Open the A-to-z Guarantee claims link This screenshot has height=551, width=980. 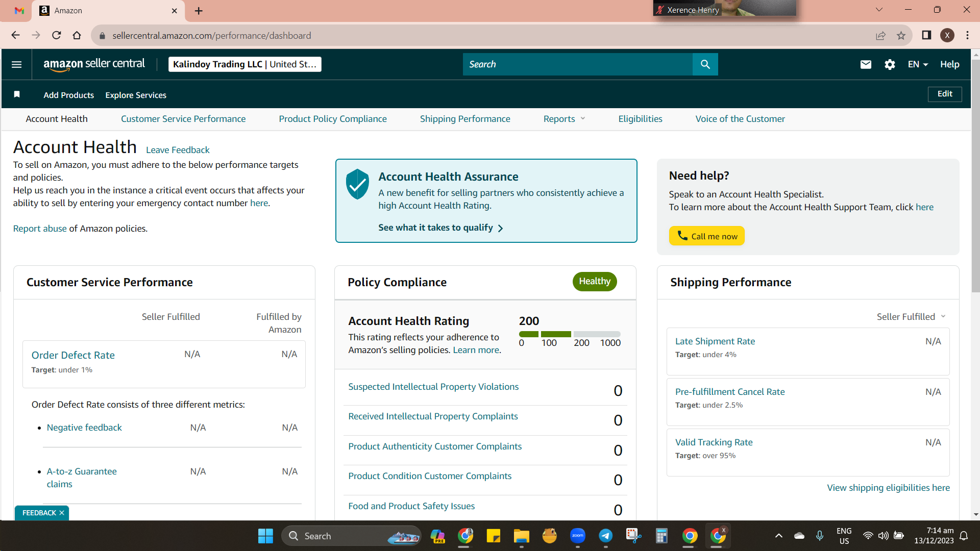tap(82, 478)
